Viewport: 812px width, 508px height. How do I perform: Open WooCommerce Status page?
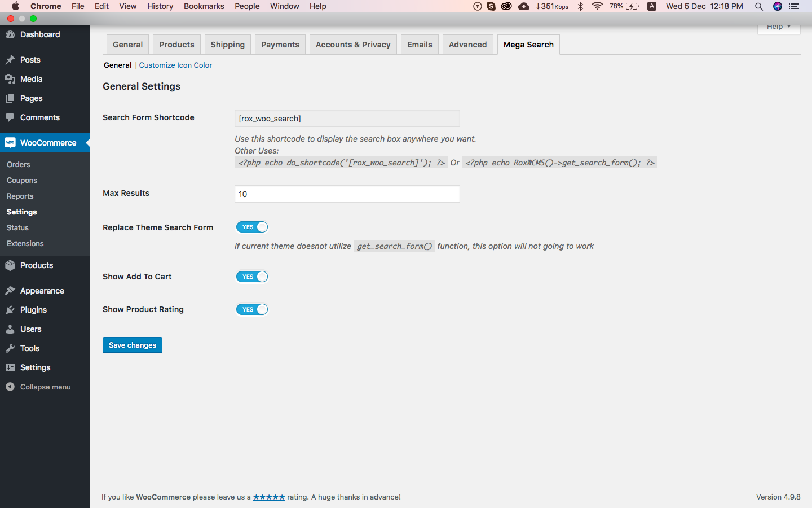(x=17, y=227)
